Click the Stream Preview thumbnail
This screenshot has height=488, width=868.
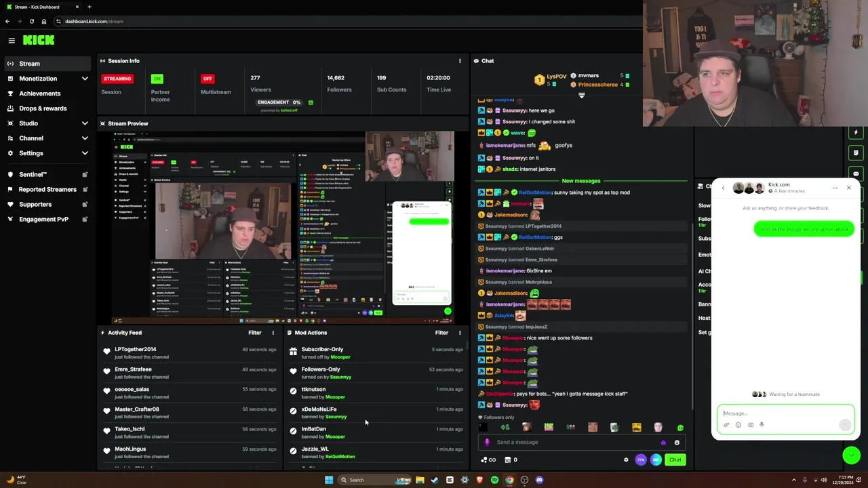[x=283, y=227]
